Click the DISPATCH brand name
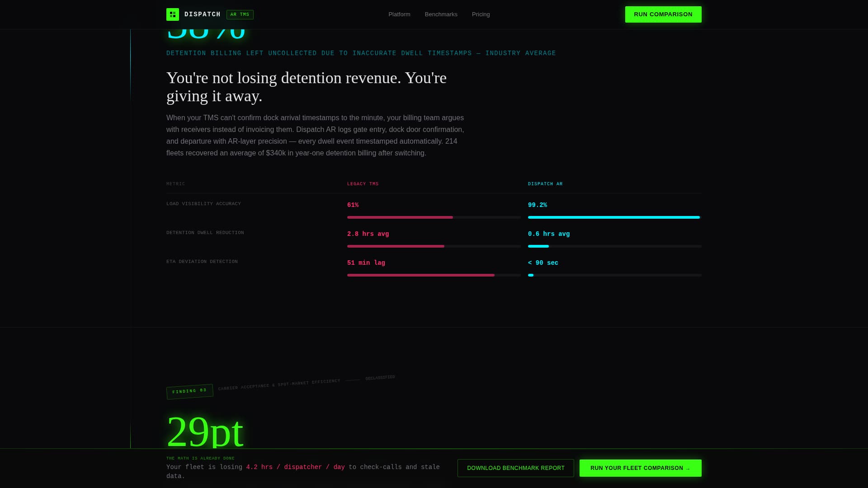 [203, 14]
